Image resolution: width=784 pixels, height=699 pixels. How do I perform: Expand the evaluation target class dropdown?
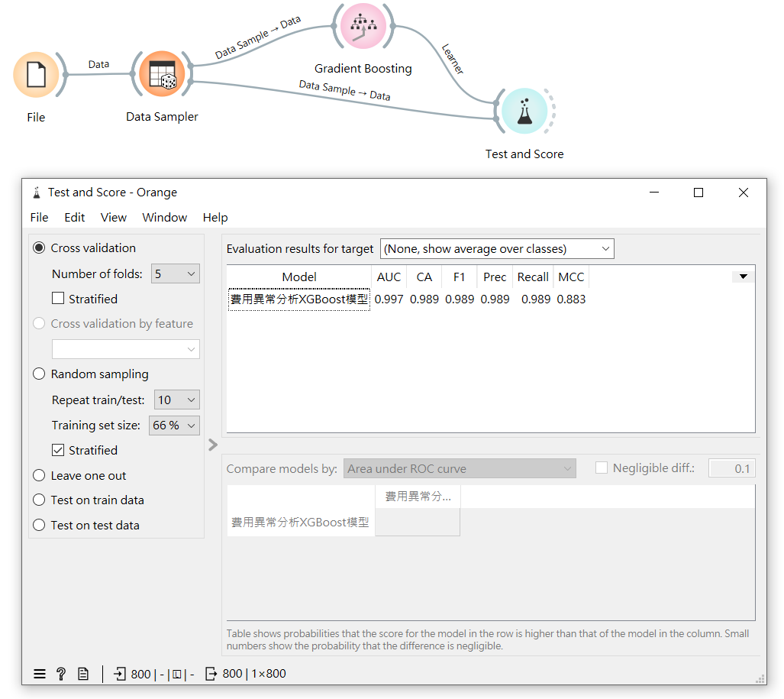tap(496, 248)
